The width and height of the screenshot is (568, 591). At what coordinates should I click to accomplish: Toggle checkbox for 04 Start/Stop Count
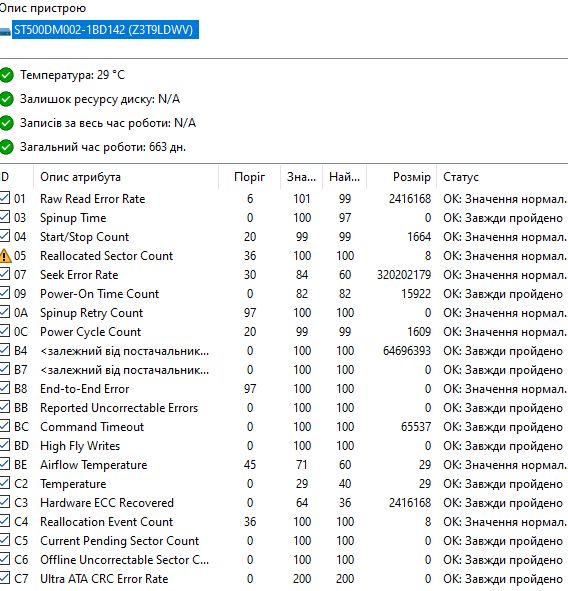tap(5, 236)
